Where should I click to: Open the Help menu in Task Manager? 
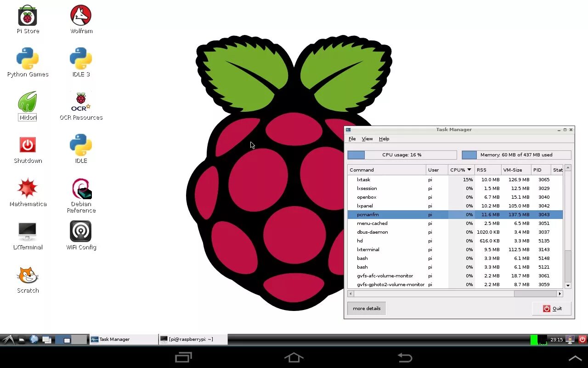click(x=384, y=139)
